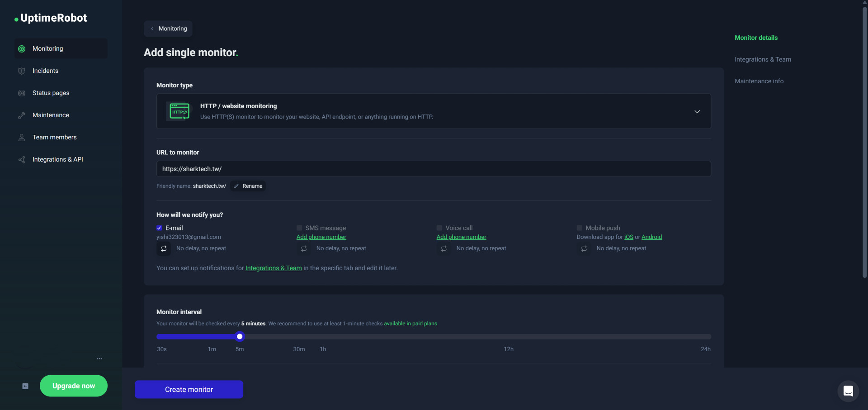The image size is (868, 410).
Task: Click the Create monitor button
Action: click(189, 390)
